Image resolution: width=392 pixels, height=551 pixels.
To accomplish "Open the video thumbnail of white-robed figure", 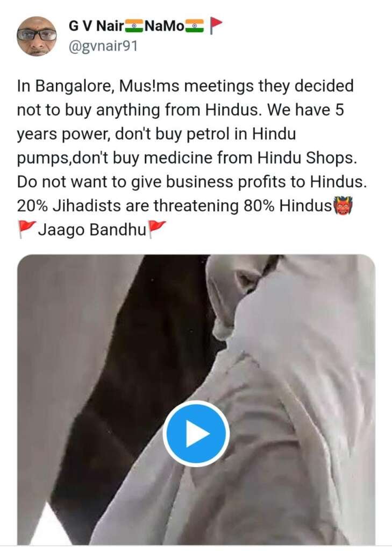I will tap(196, 400).
